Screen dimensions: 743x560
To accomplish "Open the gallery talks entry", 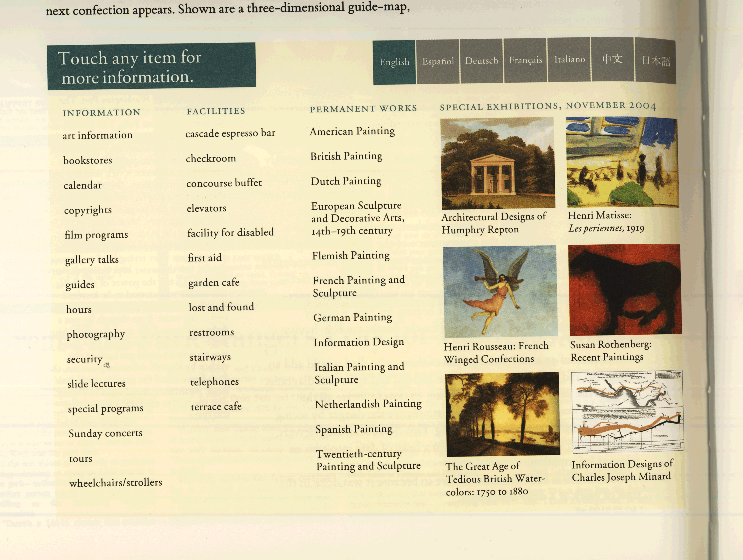I will (x=92, y=260).
